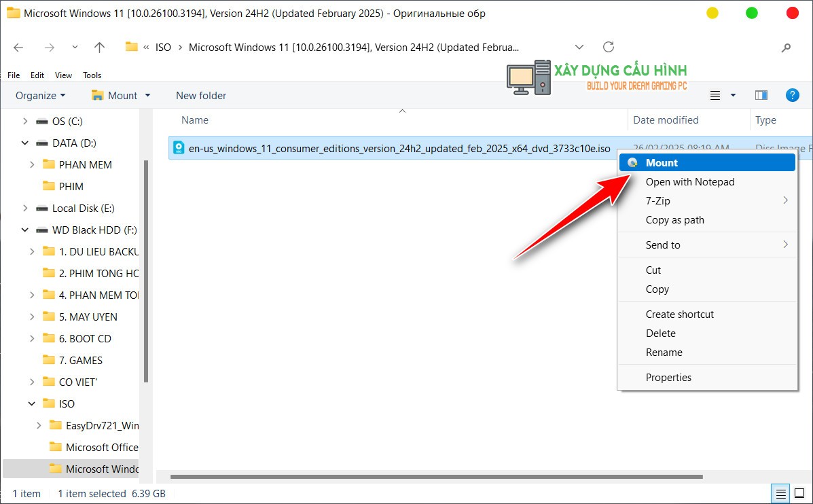The width and height of the screenshot is (813, 504).
Task: Open the Organize dropdown
Action: point(41,95)
